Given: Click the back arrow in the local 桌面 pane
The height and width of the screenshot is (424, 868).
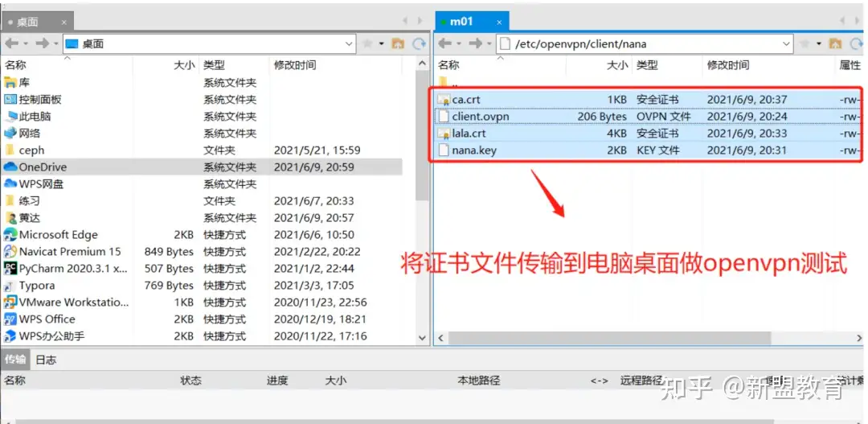Looking at the screenshot, I should coord(11,43).
